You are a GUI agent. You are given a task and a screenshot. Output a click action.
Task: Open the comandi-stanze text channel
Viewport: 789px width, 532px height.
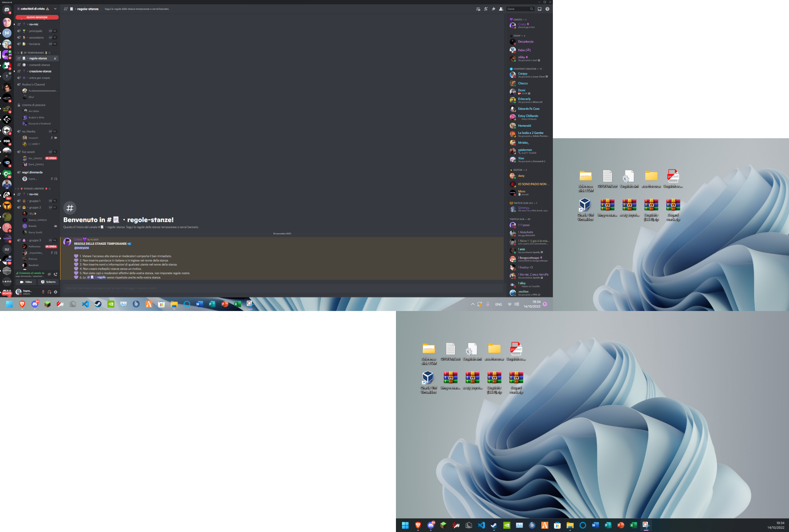40,65
